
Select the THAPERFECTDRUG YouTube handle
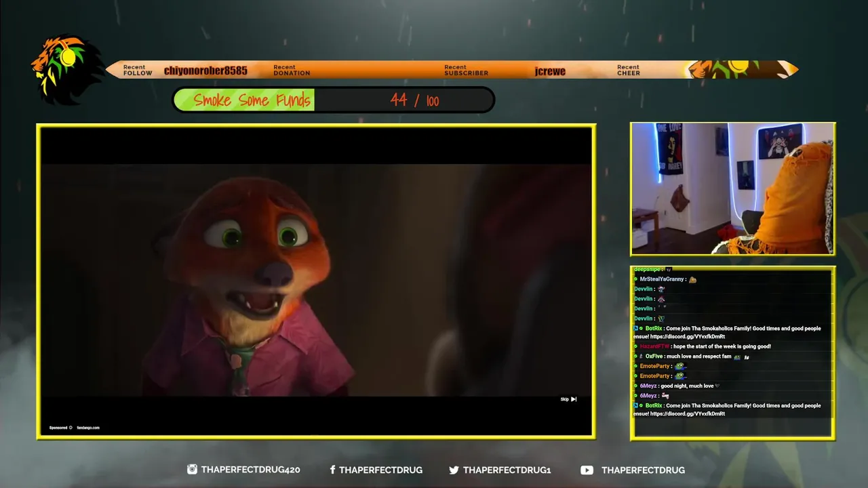click(643, 470)
